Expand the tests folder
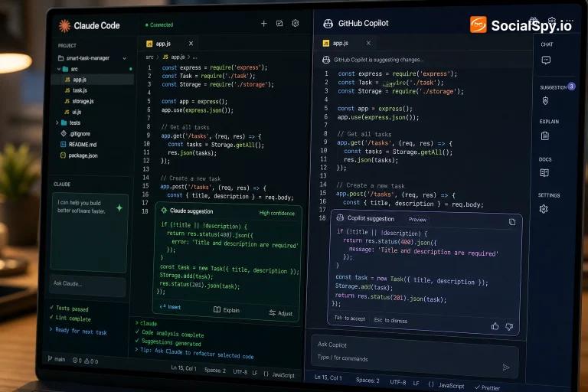Image resolution: width=588 pixels, height=392 pixels. 57,122
